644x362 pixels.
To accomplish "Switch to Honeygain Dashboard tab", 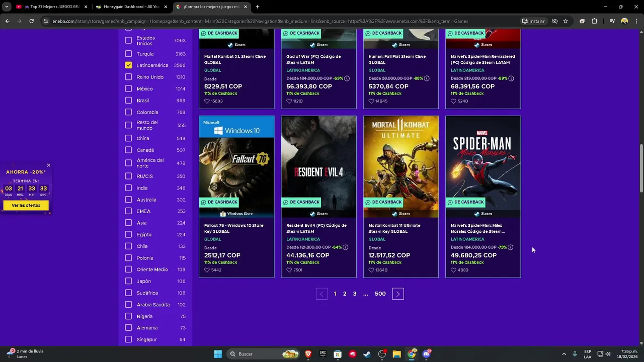I will pyautogui.click(x=132, y=7).
